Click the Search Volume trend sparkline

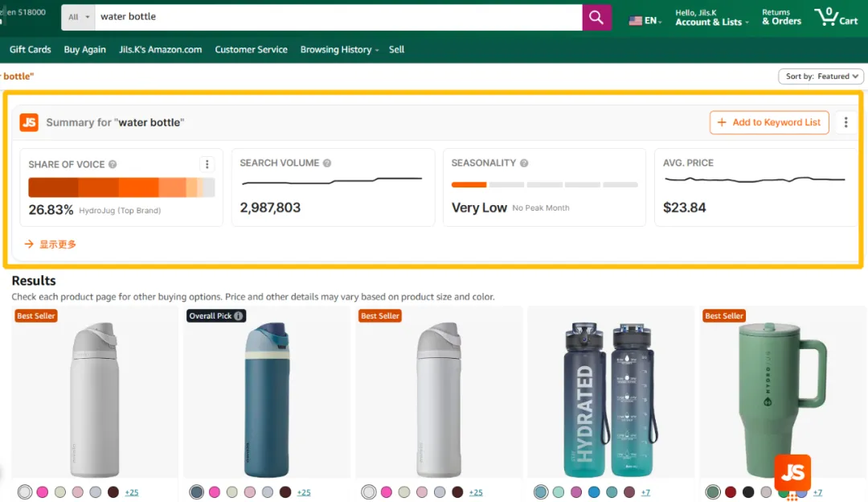(x=332, y=180)
